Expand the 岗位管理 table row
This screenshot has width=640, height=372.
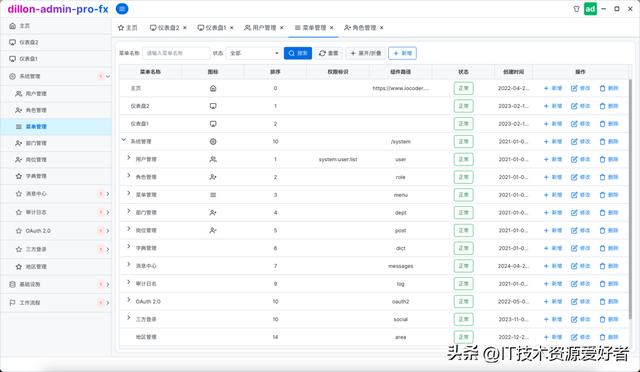tap(129, 229)
